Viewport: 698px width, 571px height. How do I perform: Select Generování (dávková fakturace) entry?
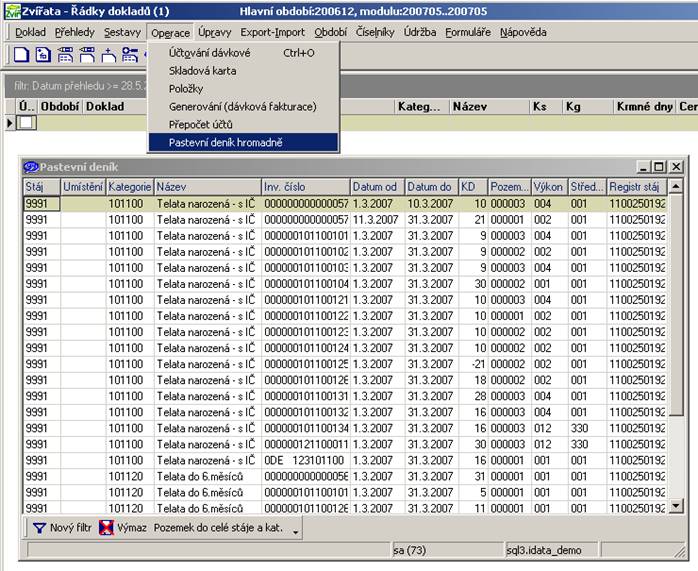tap(243, 107)
